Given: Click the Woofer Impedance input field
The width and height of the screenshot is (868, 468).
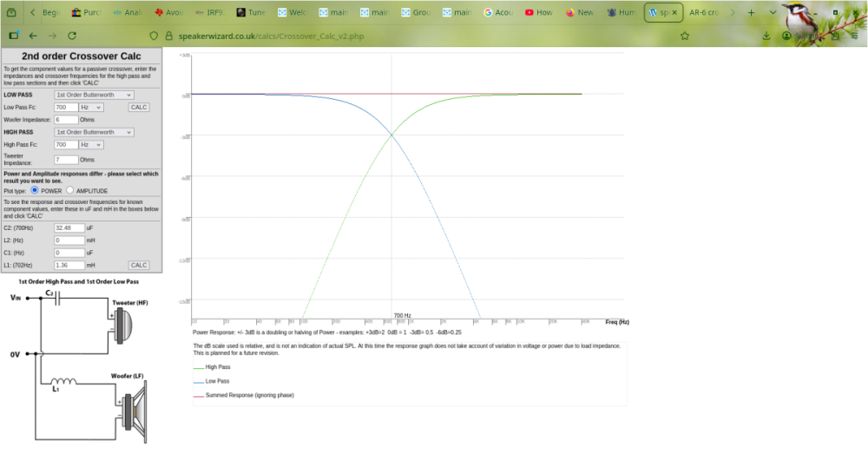Looking at the screenshot, I should pyautogui.click(x=66, y=120).
